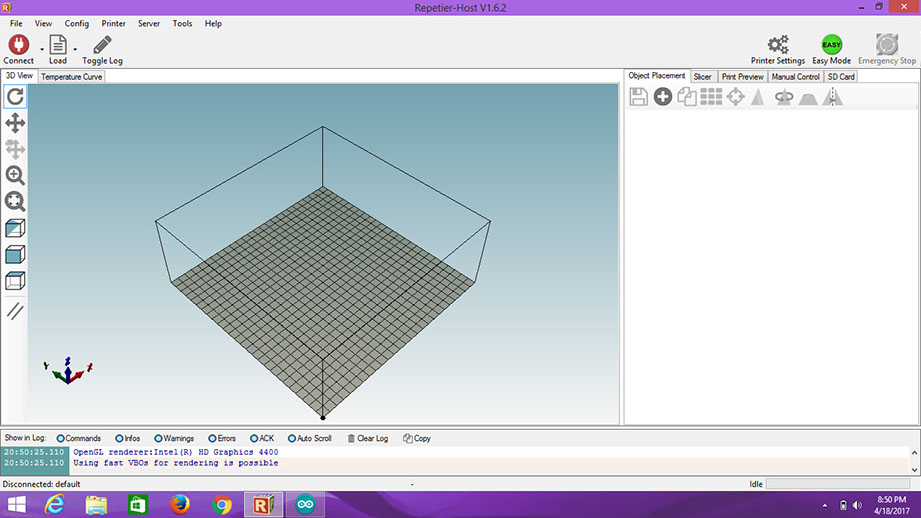Switch to the Slicer tab
921x518 pixels.
tap(702, 77)
